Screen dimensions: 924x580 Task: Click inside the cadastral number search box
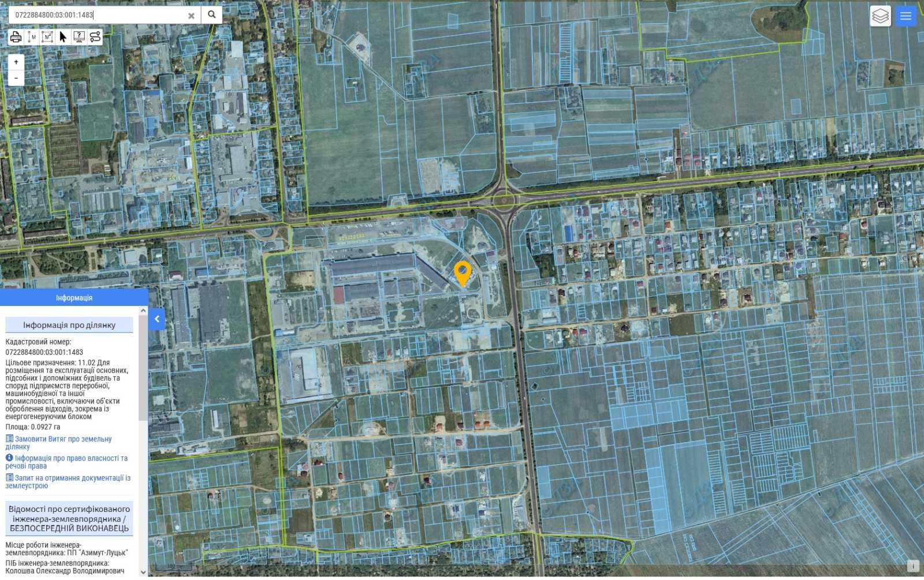98,16
